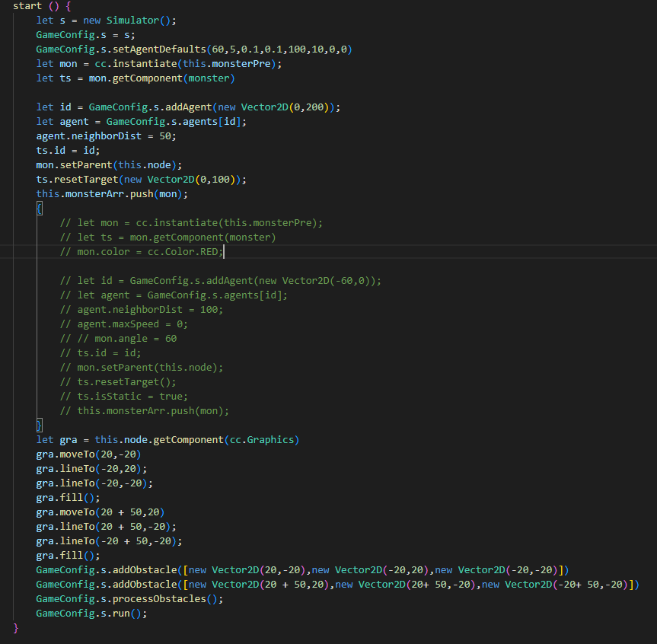Viewport: 657px width, 644px height.
Task: Place cursor on commented mon.color = cc.Color.RED line
Action: point(143,251)
